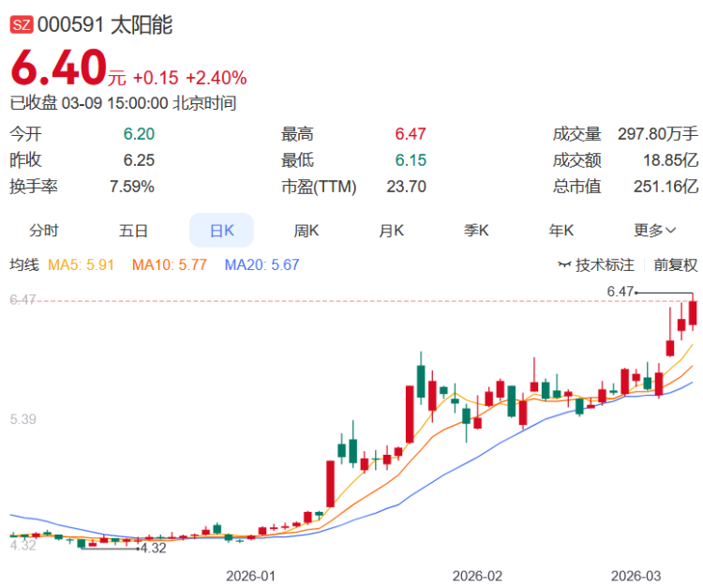Click the 2026-03 date axis label
Image resolution: width=703 pixels, height=588 pixels.
point(636,576)
